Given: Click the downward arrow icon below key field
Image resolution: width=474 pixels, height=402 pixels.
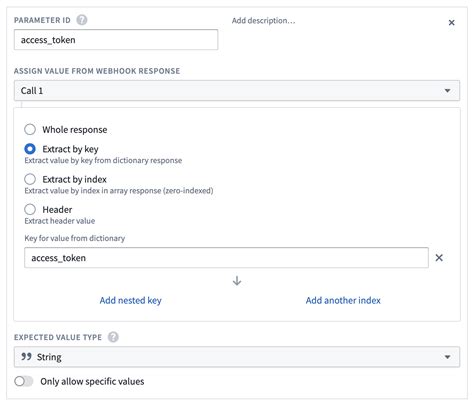Looking at the screenshot, I should pyautogui.click(x=237, y=281).
